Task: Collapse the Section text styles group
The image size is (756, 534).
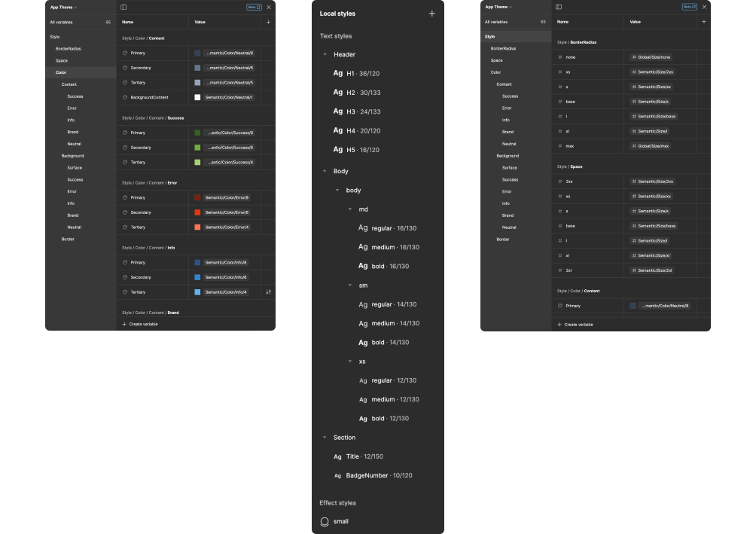Action: coord(325,438)
